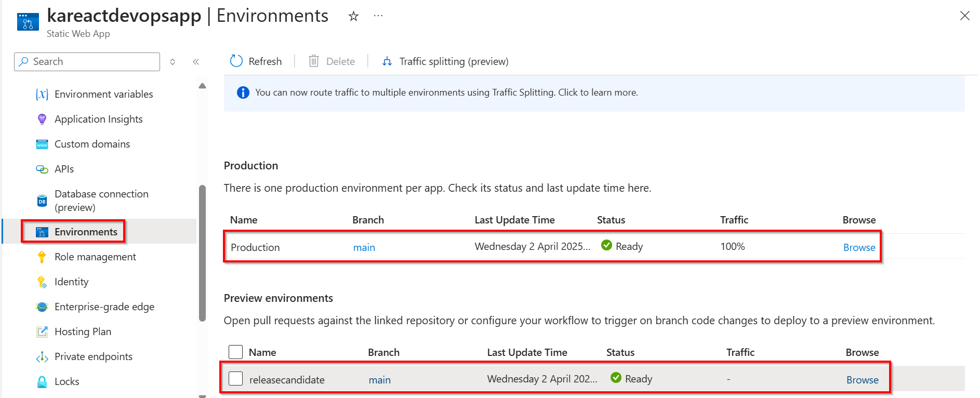Click the Locks padlock icon

pos(42,381)
